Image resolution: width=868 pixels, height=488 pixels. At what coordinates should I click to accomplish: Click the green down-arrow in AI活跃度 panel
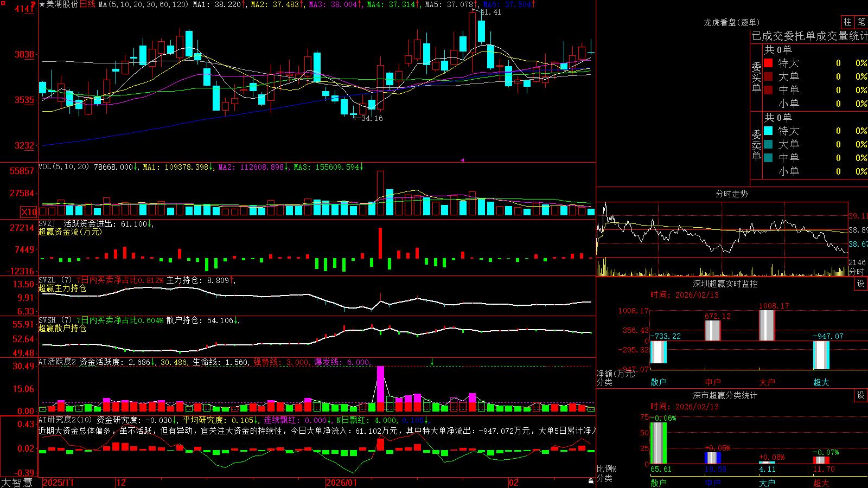tap(432, 362)
